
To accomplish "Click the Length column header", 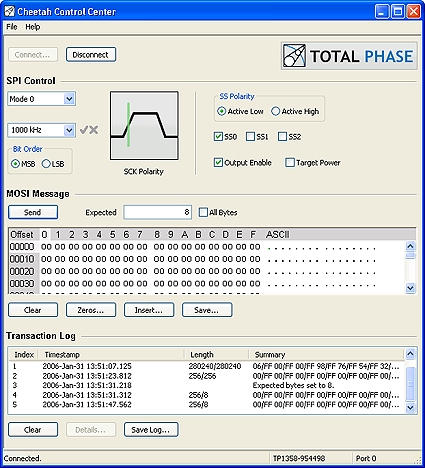I will [x=217, y=354].
